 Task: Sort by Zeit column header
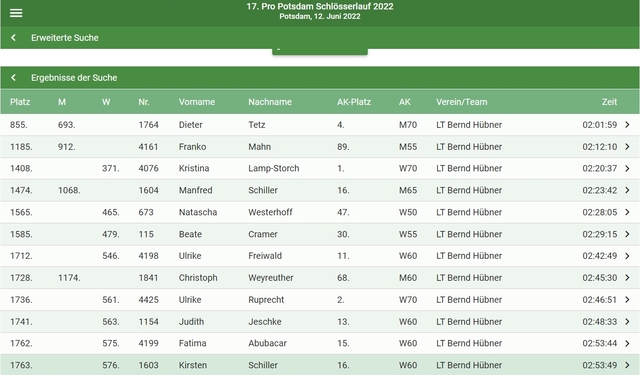point(609,102)
